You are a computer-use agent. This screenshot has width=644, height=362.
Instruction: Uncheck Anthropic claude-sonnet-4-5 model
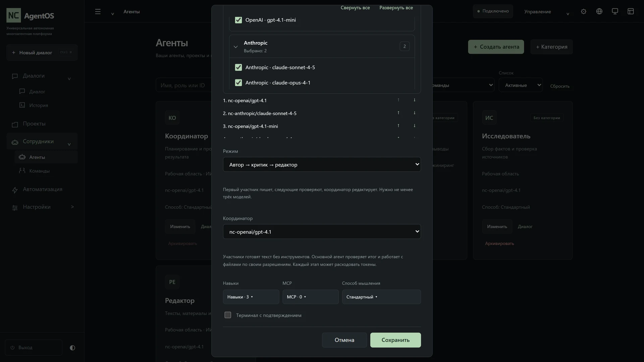(238, 67)
